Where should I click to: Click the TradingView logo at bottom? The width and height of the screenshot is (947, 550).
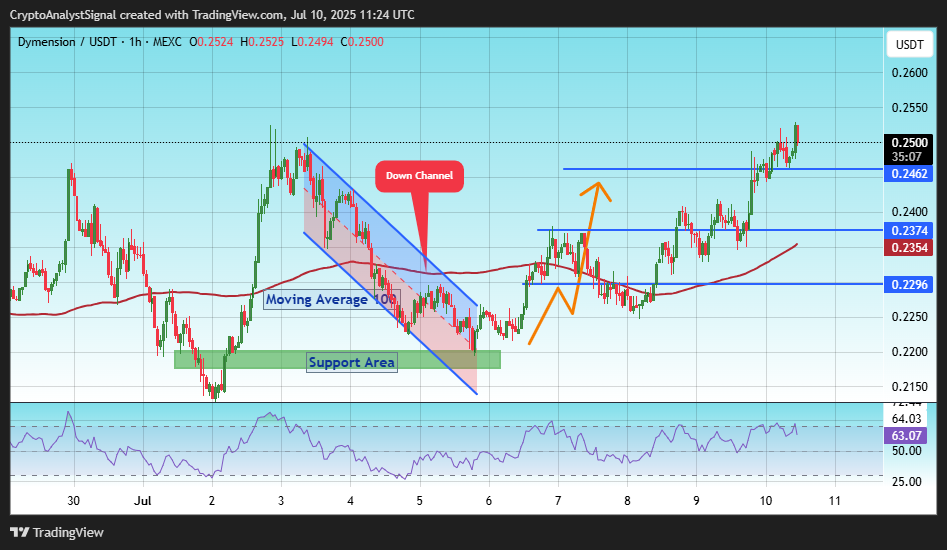[x=57, y=532]
